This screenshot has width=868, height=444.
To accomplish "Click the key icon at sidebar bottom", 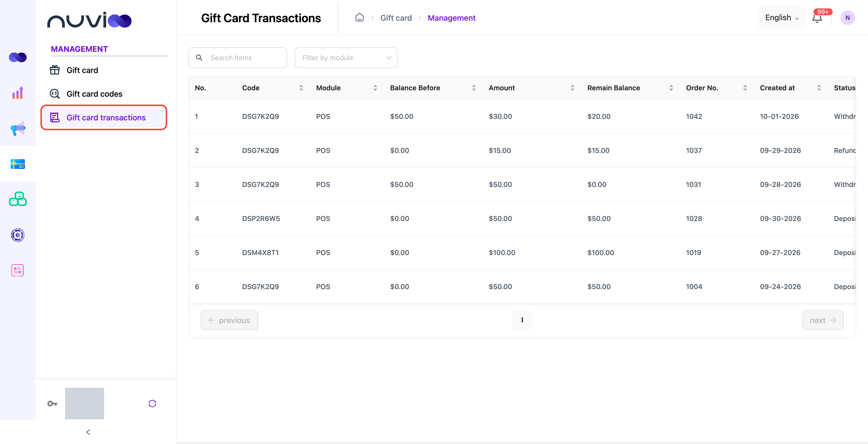I will 52,404.
